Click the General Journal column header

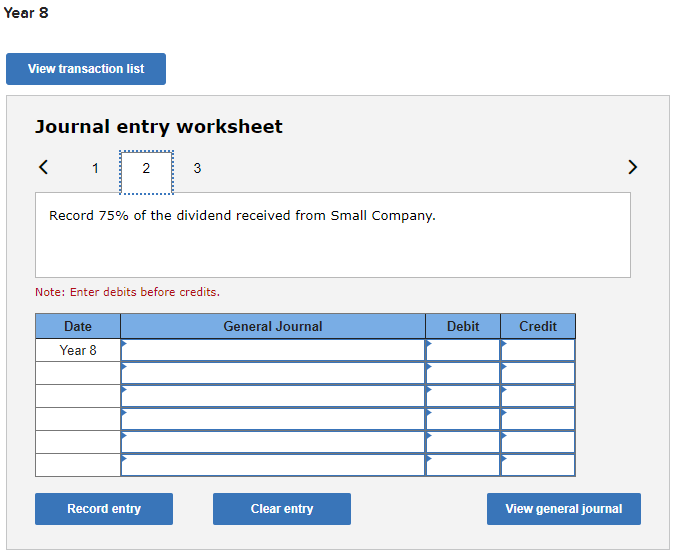273,326
